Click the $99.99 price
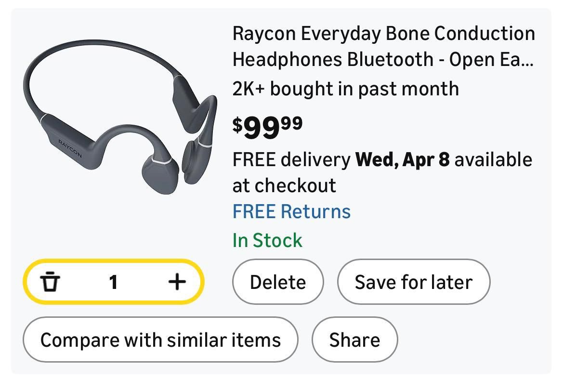 click(x=267, y=126)
